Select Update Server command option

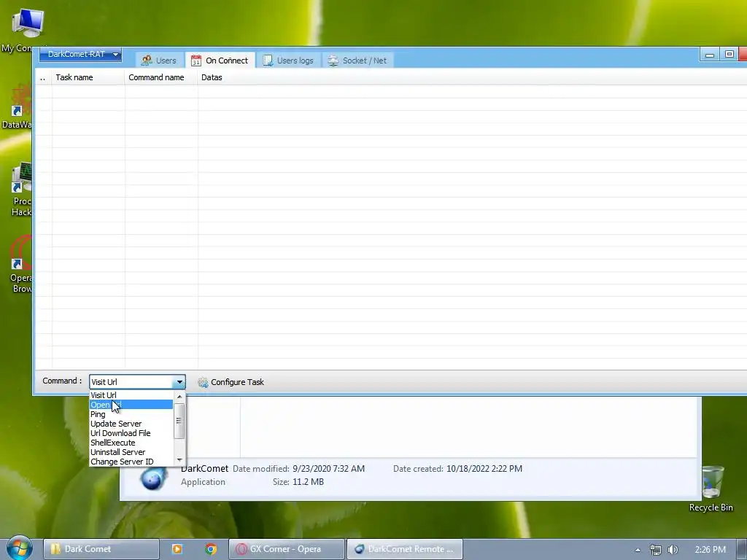(131, 424)
